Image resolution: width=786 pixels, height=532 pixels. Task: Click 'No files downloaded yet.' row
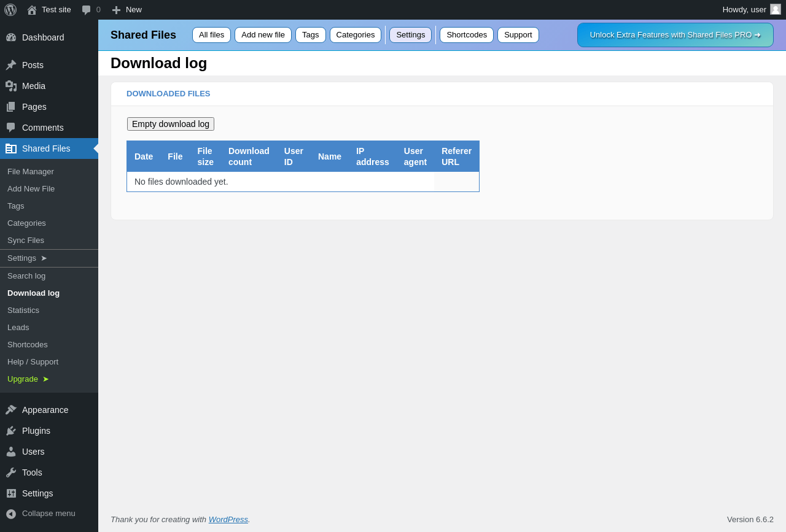pos(303,182)
